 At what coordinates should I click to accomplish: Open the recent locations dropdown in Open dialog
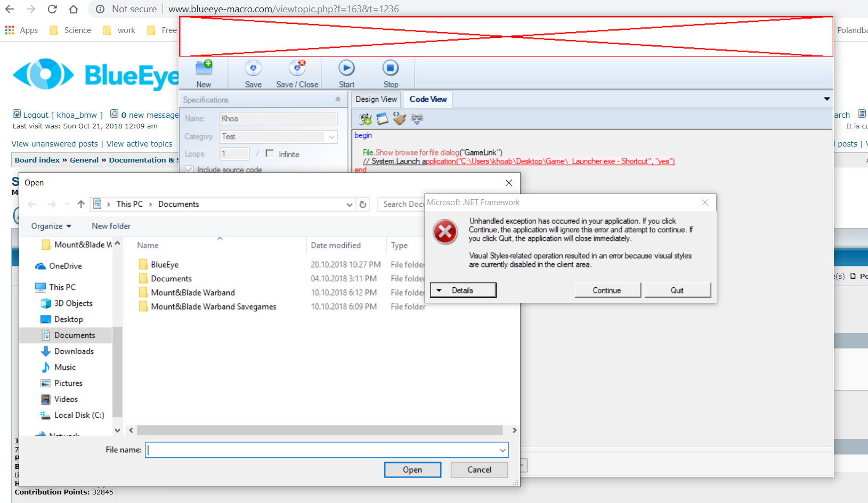67,204
